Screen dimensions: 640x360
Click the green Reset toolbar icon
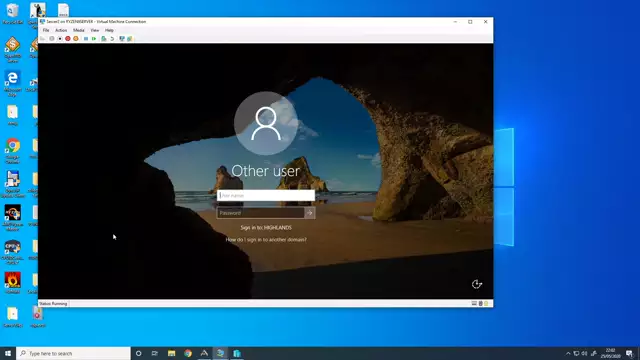(x=94, y=39)
